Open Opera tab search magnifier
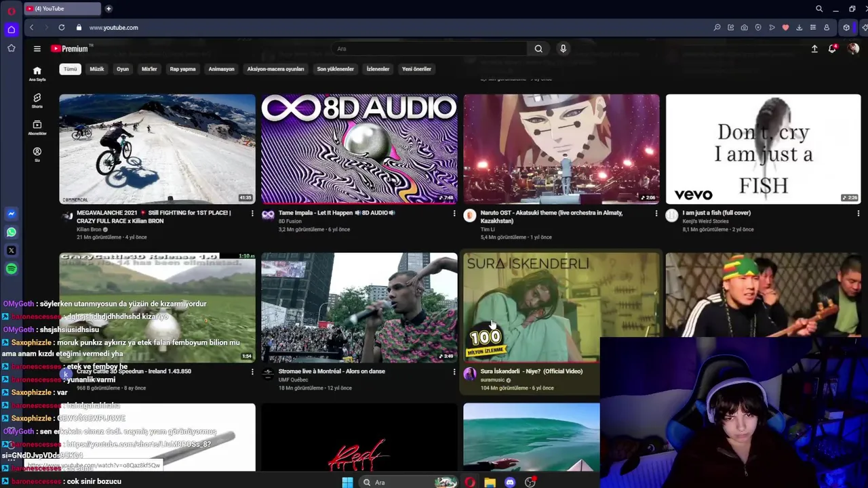This screenshot has width=868, height=488. 819,9
